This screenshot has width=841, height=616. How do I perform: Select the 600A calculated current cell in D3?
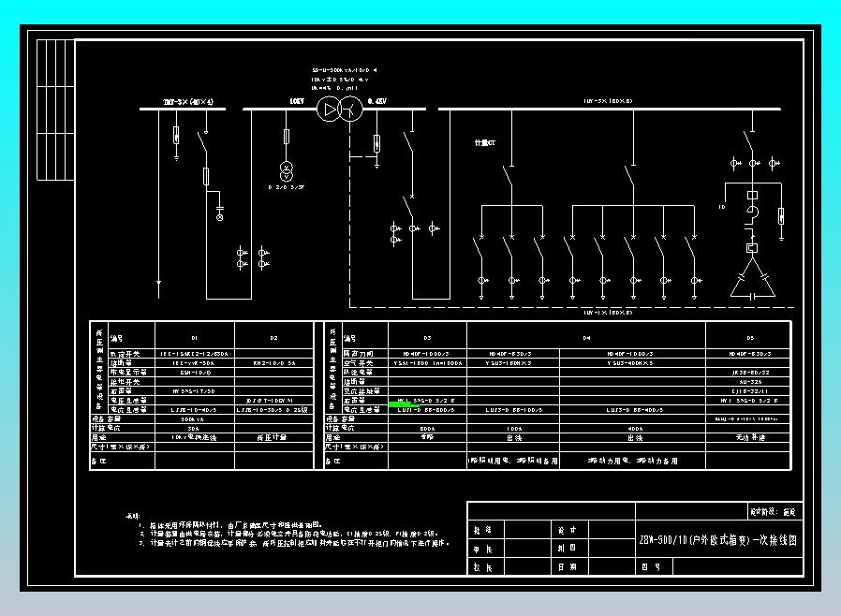click(x=427, y=429)
